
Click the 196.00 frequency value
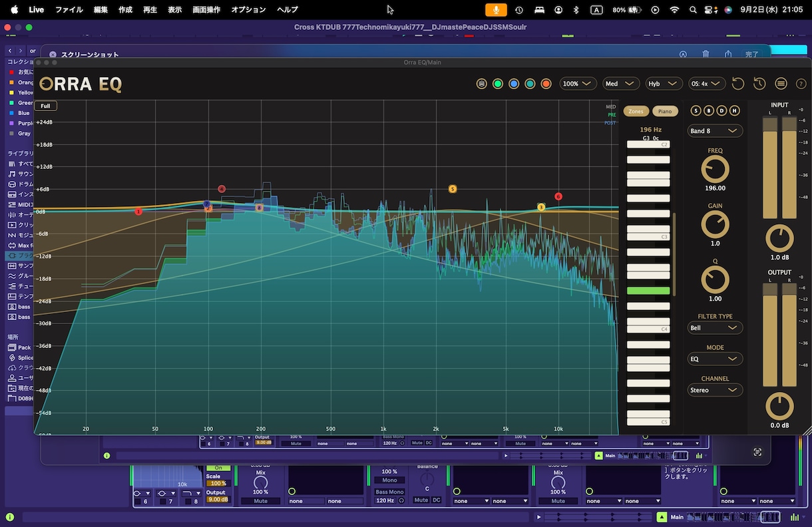pos(715,188)
